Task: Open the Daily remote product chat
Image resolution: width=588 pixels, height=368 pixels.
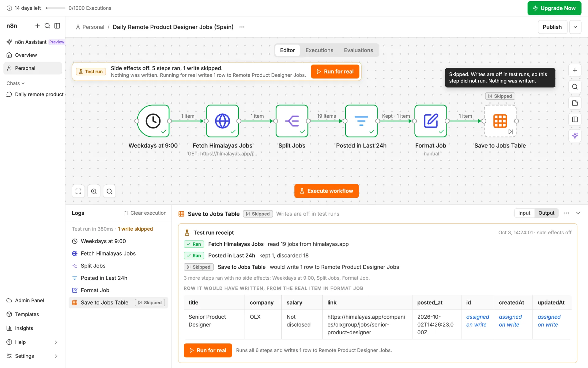Action: point(35,94)
